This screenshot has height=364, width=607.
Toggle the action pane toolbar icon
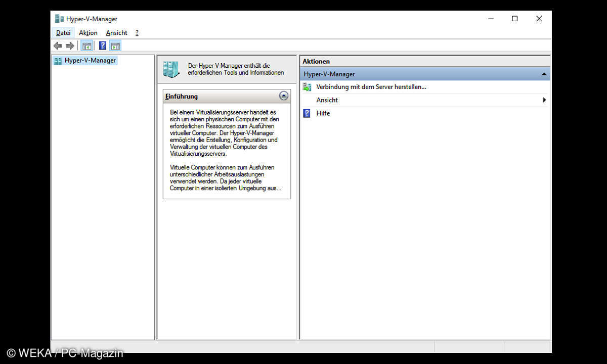115,46
